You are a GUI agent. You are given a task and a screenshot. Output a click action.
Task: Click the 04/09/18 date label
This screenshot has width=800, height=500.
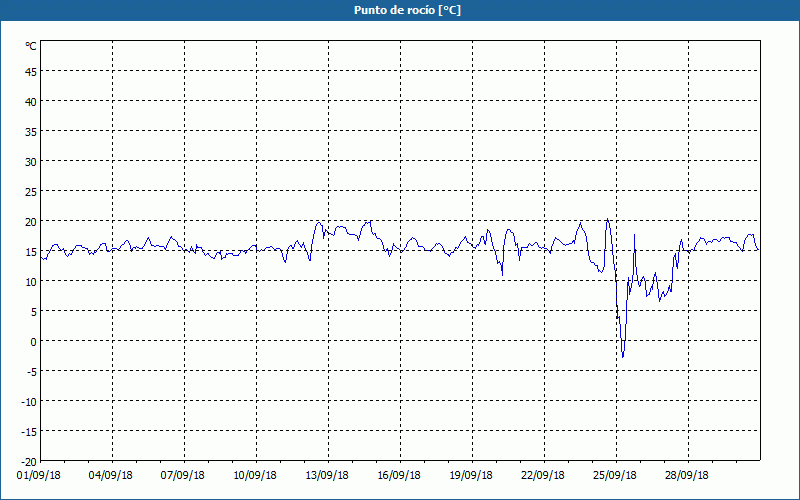(110, 476)
